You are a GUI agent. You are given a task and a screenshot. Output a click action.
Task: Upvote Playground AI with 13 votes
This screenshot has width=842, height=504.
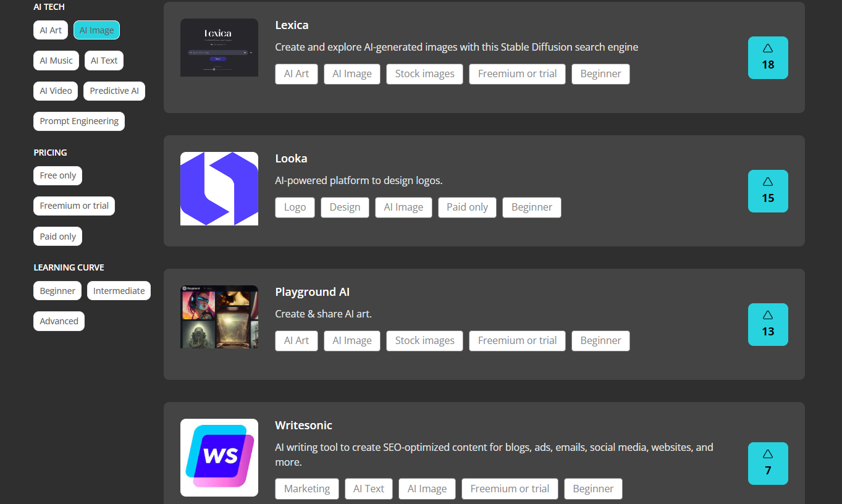tap(768, 324)
